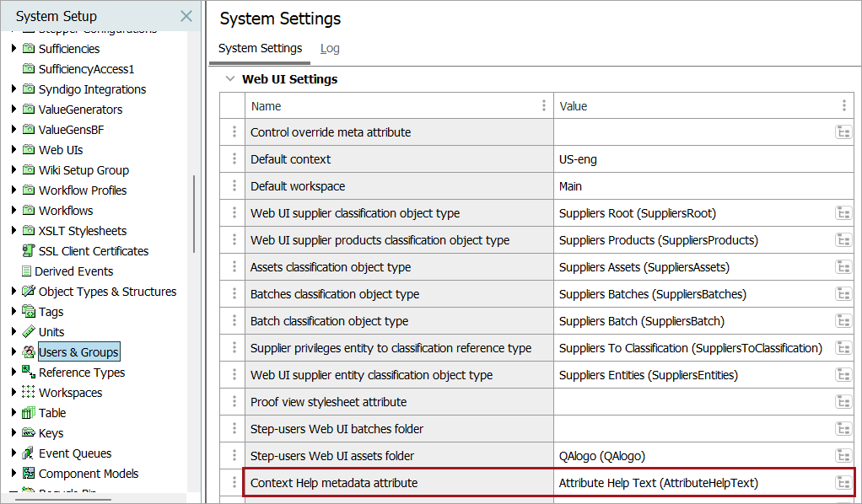Close the System Setup panel
The height and width of the screenshot is (504, 862).
[x=186, y=16]
